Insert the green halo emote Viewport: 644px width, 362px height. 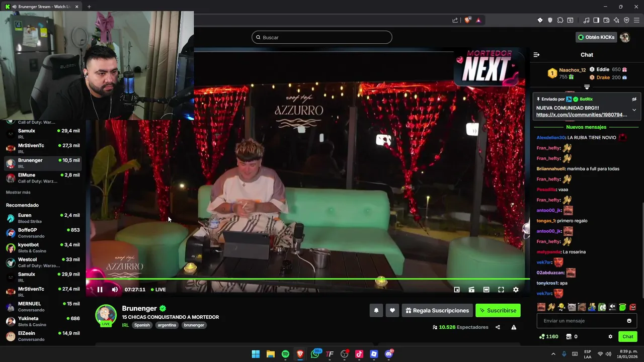tap(622, 307)
